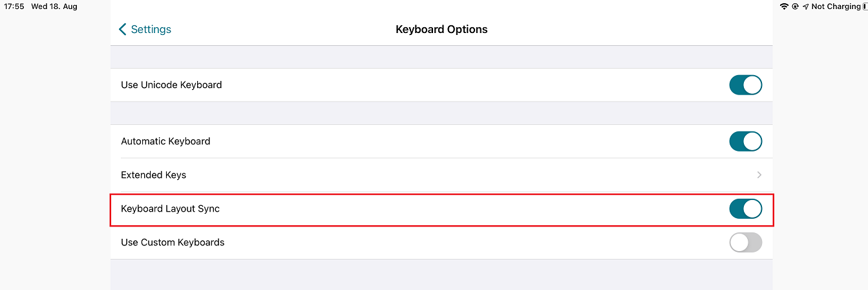Click the 17:55 clock in status bar
Image resolution: width=868 pixels, height=290 pixels.
[14, 6]
